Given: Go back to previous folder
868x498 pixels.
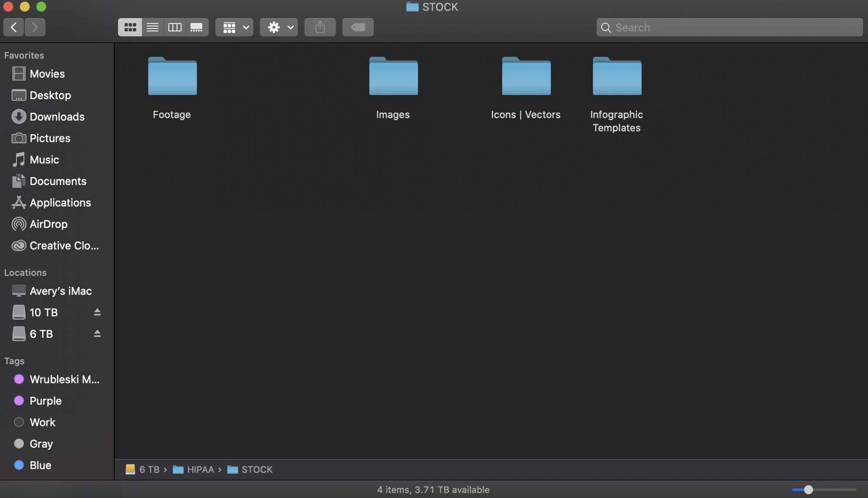Looking at the screenshot, I should (13, 27).
